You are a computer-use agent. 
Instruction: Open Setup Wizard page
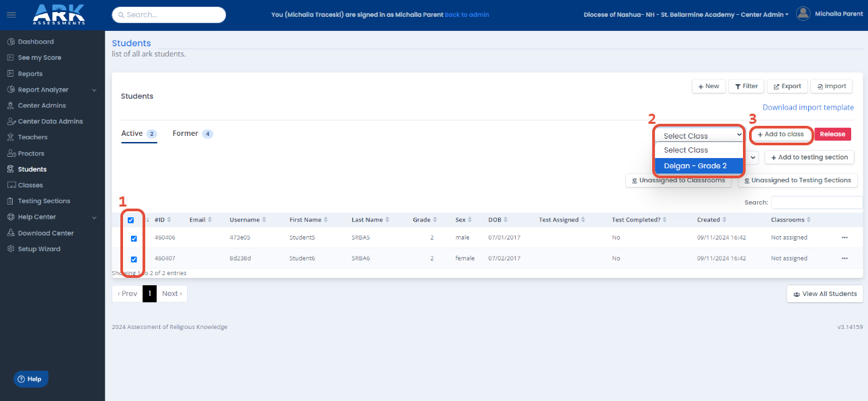click(39, 249)
